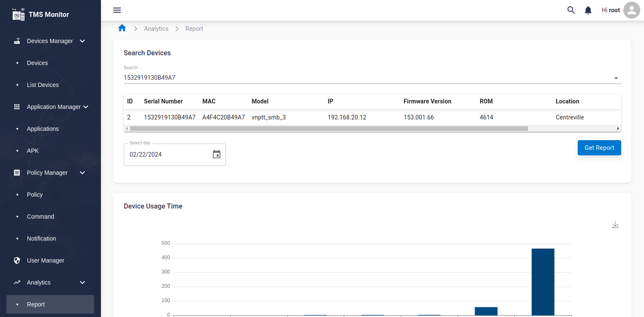The height and width of the screenshot is (317, 644).
Task: Toggle the hamburger menu icon
Action: click(117, 10)
